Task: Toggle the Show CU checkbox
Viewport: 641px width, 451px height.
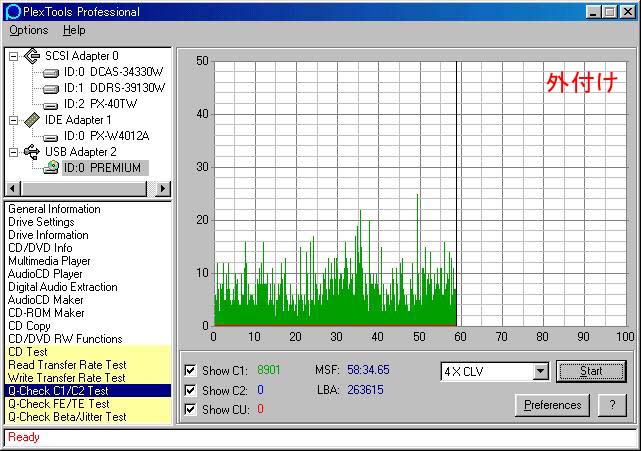Action: pos(190,409)
